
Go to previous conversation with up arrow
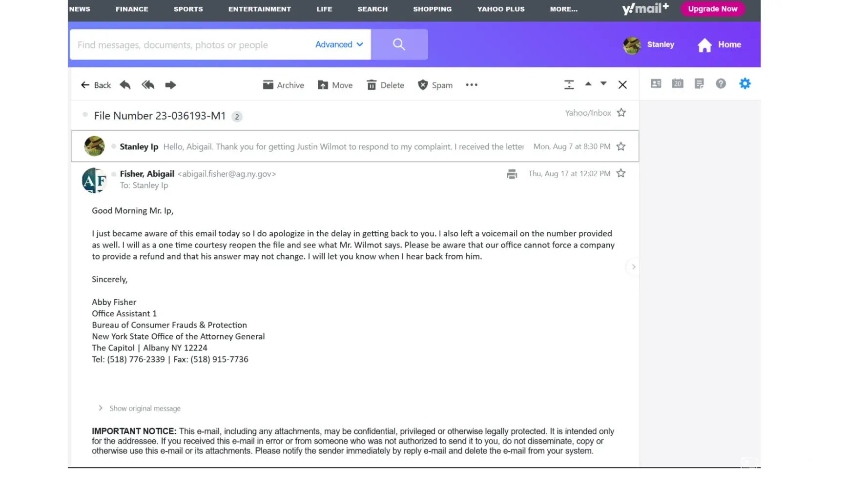(x=588, y=84)
